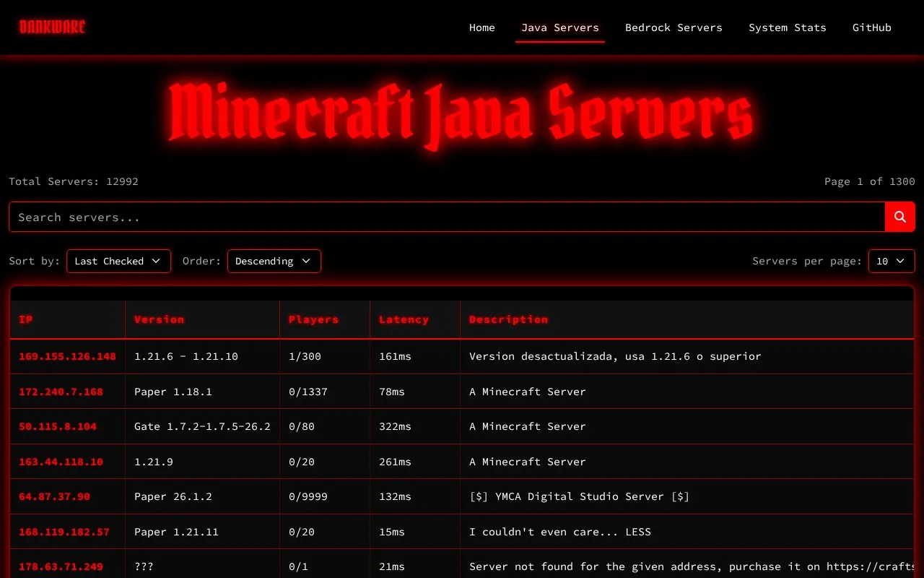Screen dimensions: 924x578
Task: Select version cell "Gate 1.7.2-1.7.5-26.2"
Action: [202, 426]
